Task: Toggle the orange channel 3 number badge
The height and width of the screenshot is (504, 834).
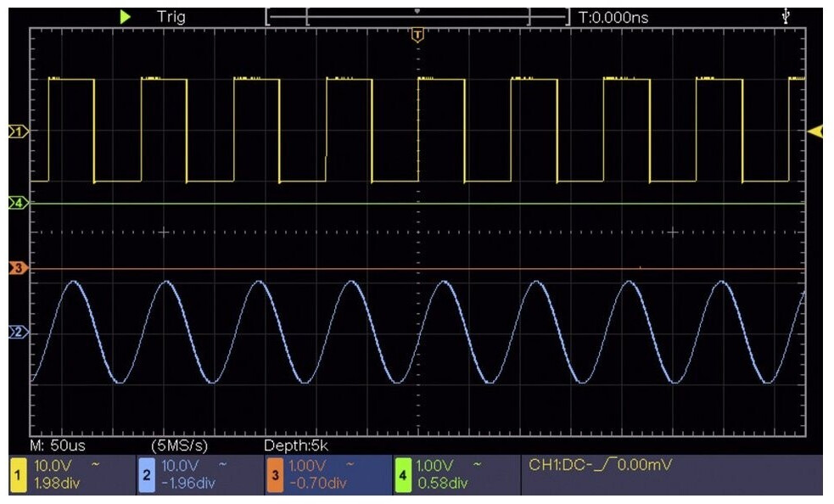Action: click(275, 476)
